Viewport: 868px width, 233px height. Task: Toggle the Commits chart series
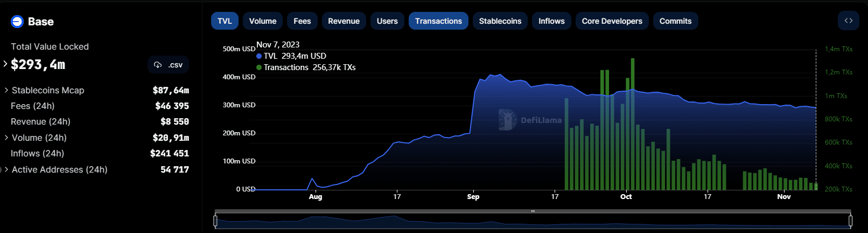pyautogui.click(x=675, y=21)
